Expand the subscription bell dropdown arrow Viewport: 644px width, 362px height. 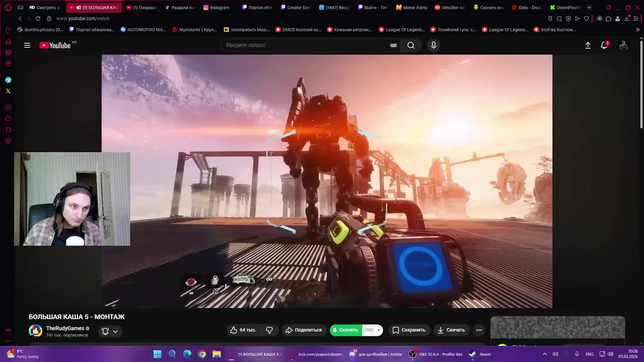click(x=115, y=331)
